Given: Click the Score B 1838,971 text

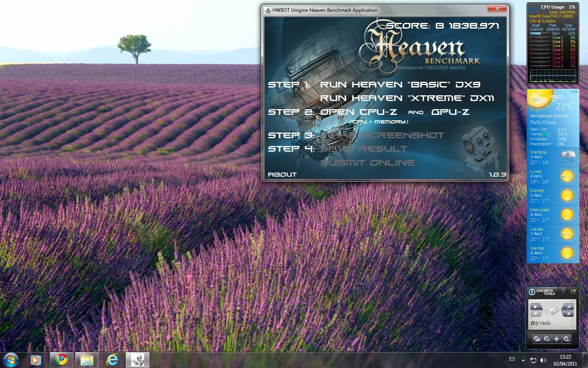Looking at the screenshot, I should point(443,26).
